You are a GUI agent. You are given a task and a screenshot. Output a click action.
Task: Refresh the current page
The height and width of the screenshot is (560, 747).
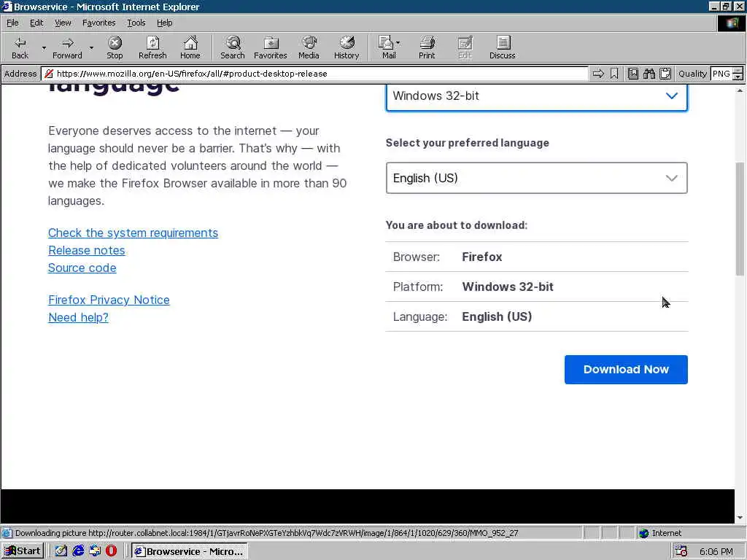click(x=152, y=47)
